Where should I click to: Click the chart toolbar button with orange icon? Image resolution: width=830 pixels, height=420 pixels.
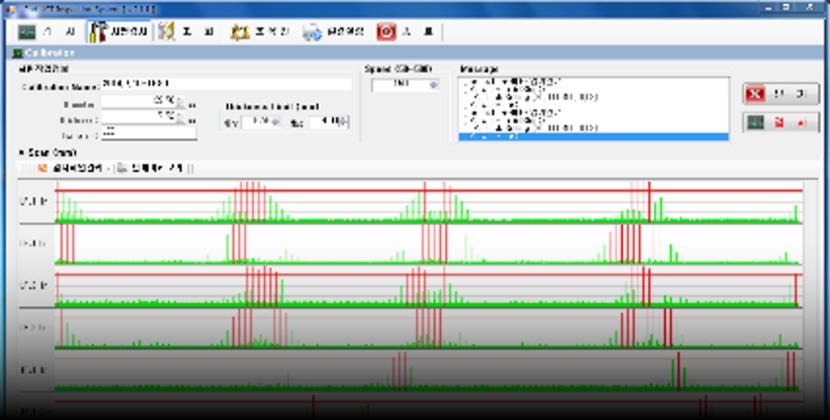pos(72,168)
